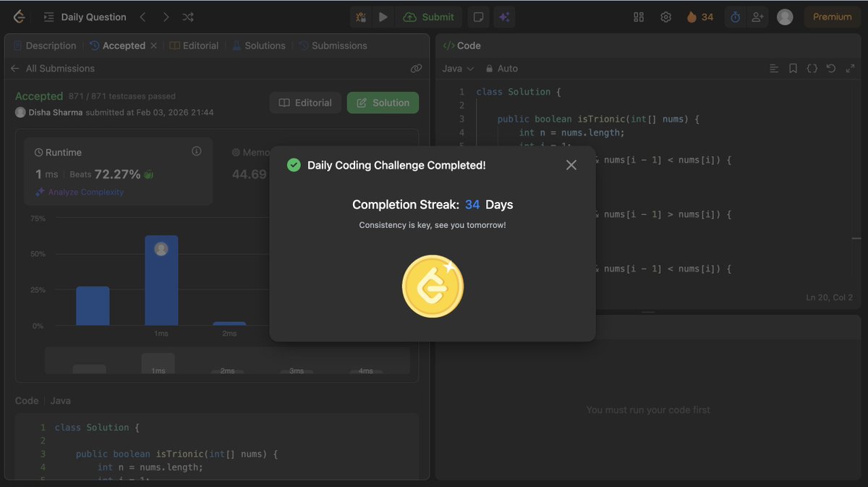The width and height of the screenshot is (868, 487).
Task: Click the fire streak counter 34
Action: coord(700,17)
